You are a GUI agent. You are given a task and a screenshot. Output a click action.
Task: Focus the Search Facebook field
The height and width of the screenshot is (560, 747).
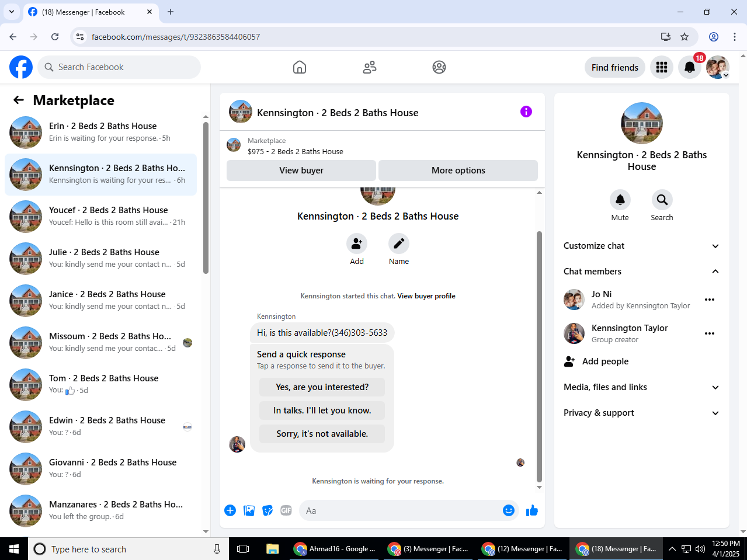pyautogui.click(x=119, y=67)
